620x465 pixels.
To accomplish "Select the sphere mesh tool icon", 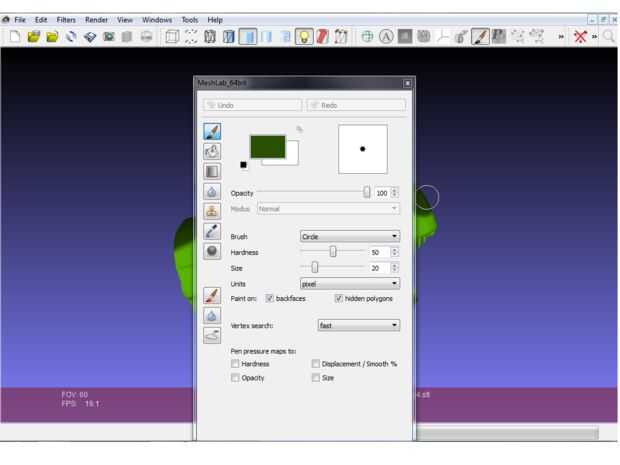I will [x=212, y=251].
